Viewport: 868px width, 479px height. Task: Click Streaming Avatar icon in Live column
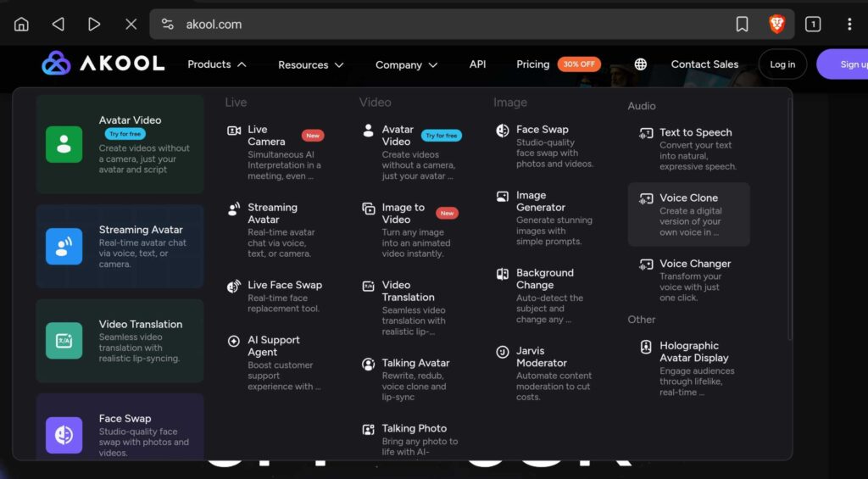point(234,209)
